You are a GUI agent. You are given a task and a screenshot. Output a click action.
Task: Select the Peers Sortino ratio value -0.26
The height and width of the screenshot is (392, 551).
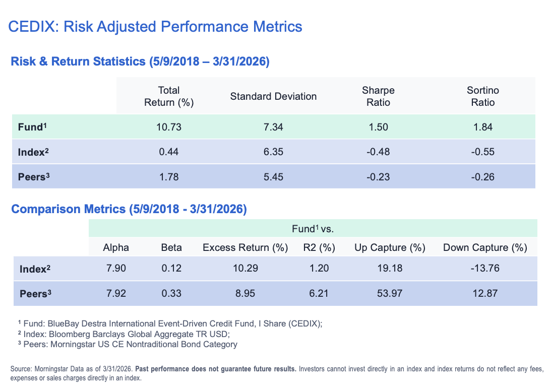pyautogui.click(x=482, y=176)
